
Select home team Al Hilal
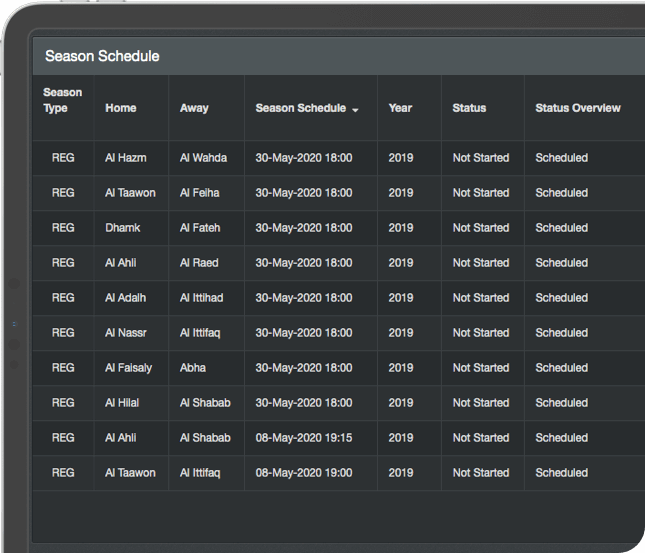[122, 402]
